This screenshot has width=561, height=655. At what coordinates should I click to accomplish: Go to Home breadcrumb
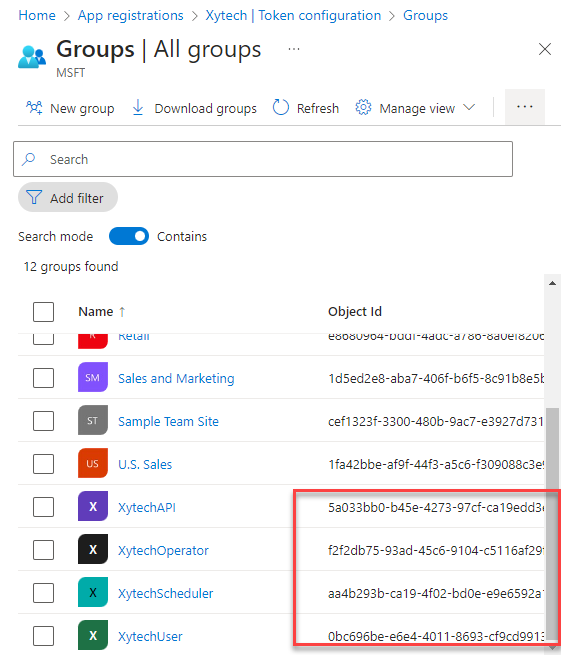[x=37, y=15]
